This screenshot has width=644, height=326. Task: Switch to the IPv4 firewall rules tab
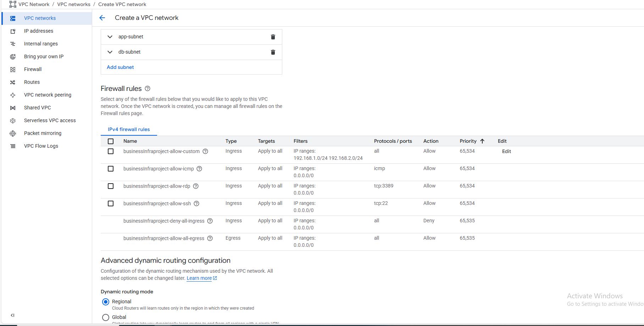coord(129,129)
